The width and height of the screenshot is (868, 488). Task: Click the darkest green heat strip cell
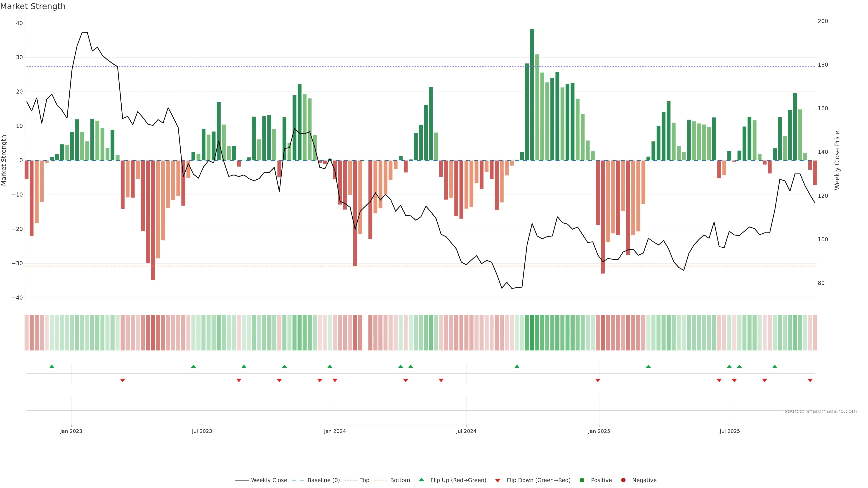click(532, 333)
